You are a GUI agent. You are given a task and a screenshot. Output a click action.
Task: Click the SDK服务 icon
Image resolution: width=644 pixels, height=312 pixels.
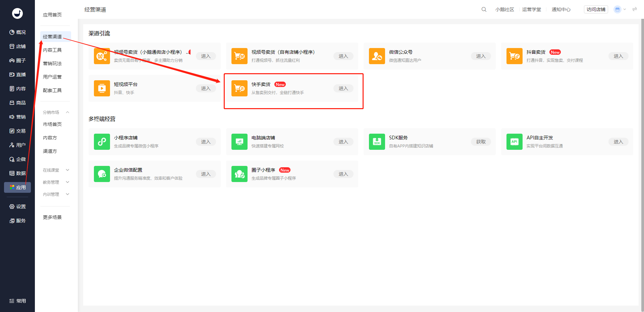[377, 142]
